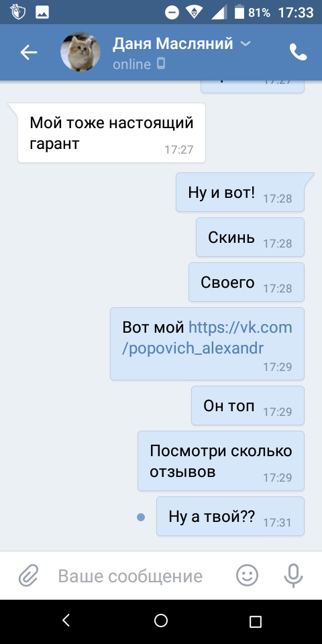Tap the microphone to record voice message
The height and width of the screenshot is (644, 322).
(x=293, y=576)
